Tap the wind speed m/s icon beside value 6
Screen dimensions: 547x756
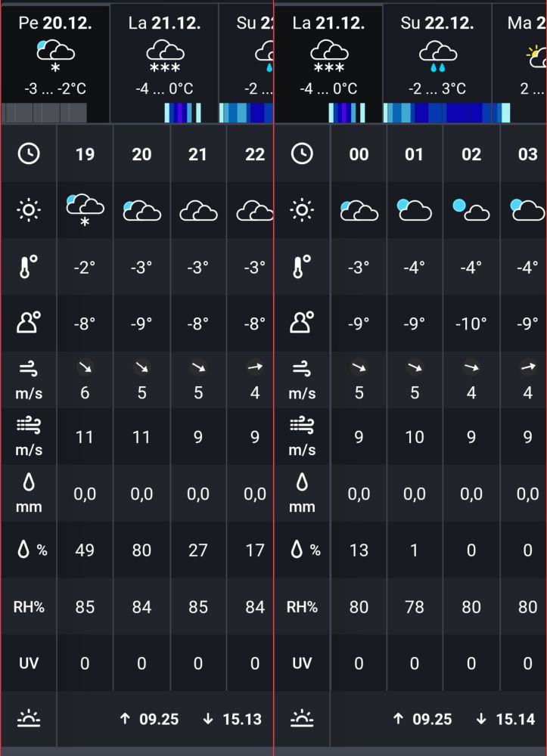click(29, 381)
